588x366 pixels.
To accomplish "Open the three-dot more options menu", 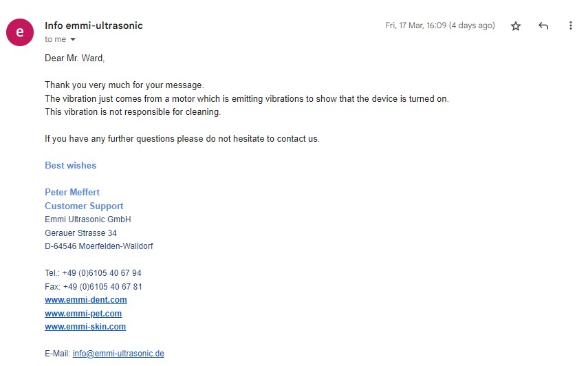I will tap(570, 25).
